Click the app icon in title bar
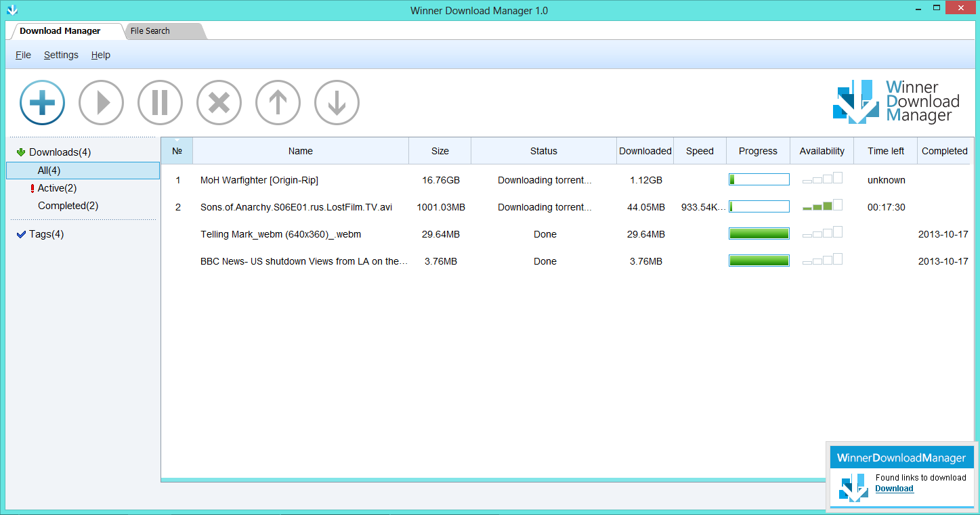This screenshot has height=515, width=980. click(12, 10)
